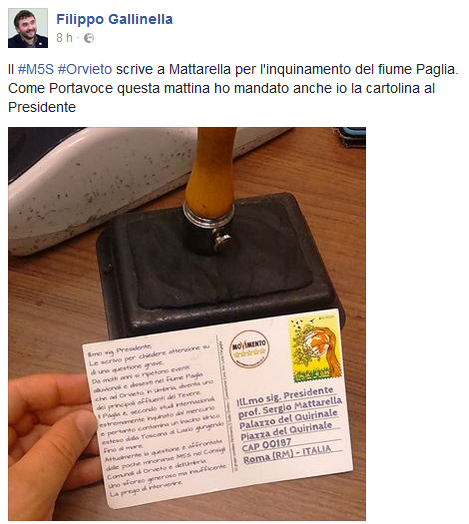Viewport: 469px width, 524px height.
Task: Click the black ink pad base
Action: coord(214,267)
